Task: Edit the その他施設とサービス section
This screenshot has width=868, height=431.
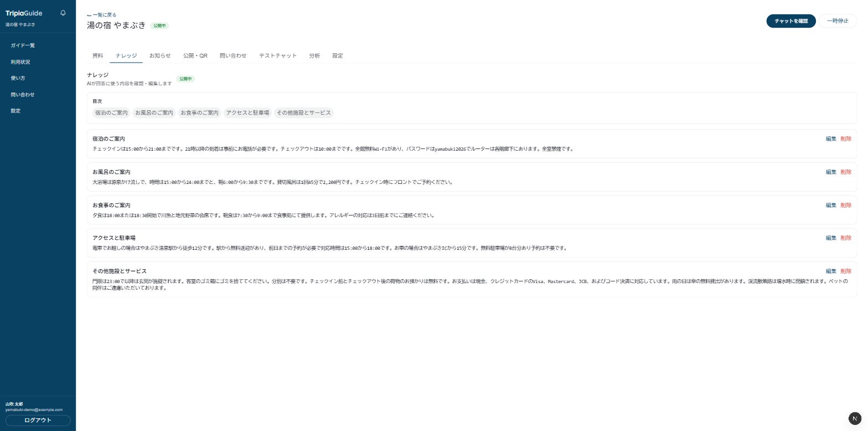Action: pyautogui.click(x=831, y=271)
